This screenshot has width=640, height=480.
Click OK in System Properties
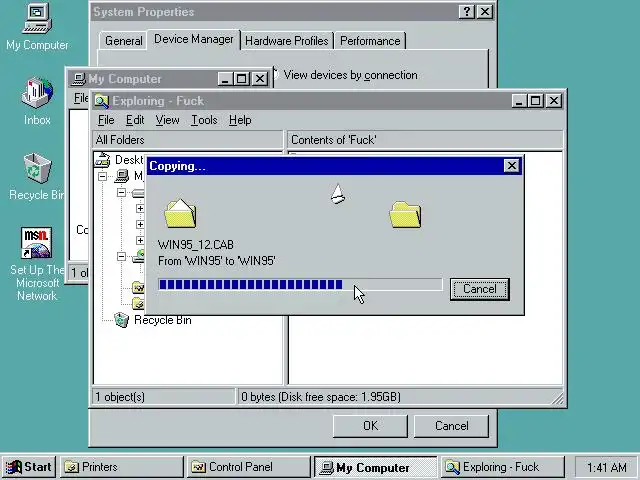click(370, 426)
